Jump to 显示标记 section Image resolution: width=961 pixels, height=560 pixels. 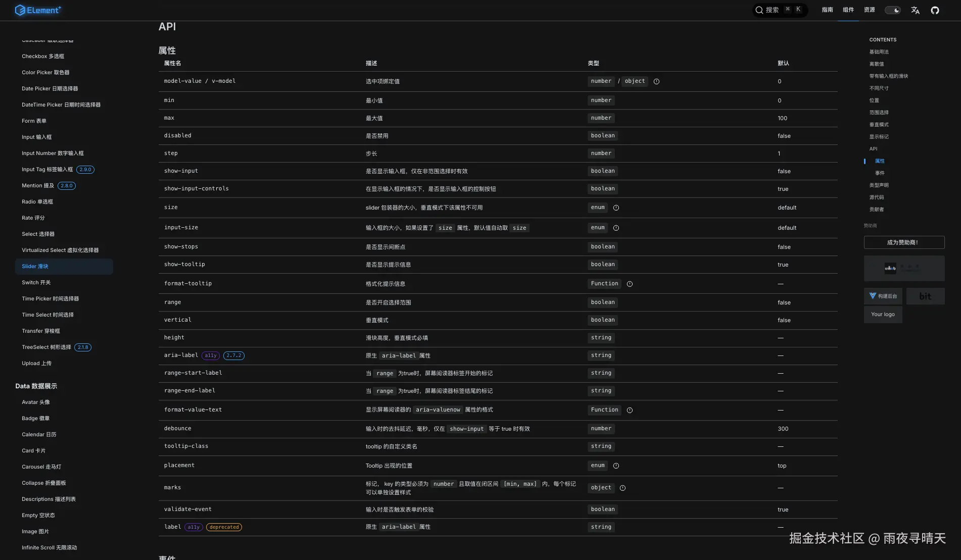879,137
